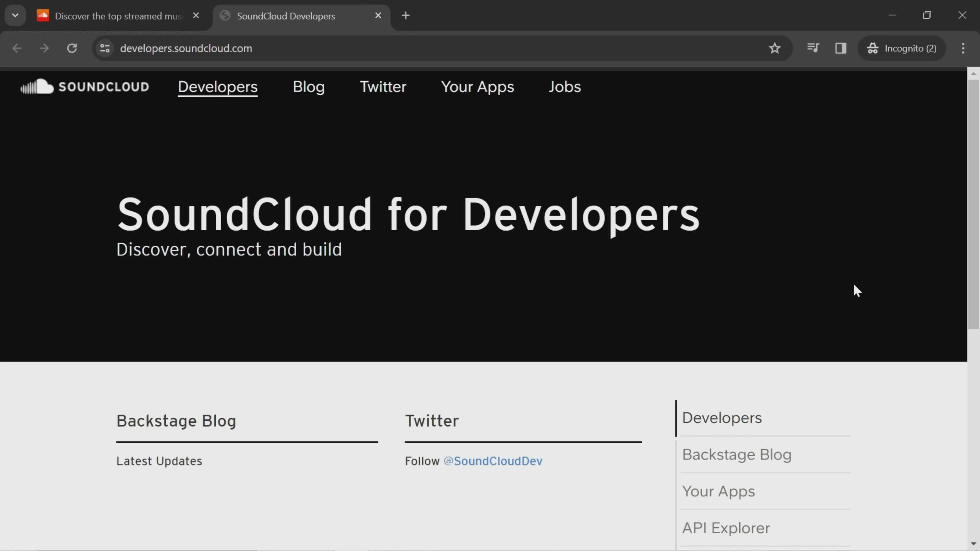Open API Explorer in the right sidebar
This screenshot has height=551, width=980.
point(726,528)
